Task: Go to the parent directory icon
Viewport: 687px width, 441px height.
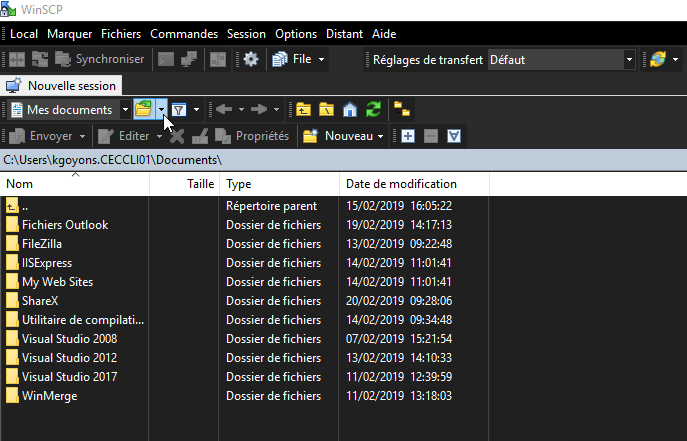Action: click(x=303, y=109)
